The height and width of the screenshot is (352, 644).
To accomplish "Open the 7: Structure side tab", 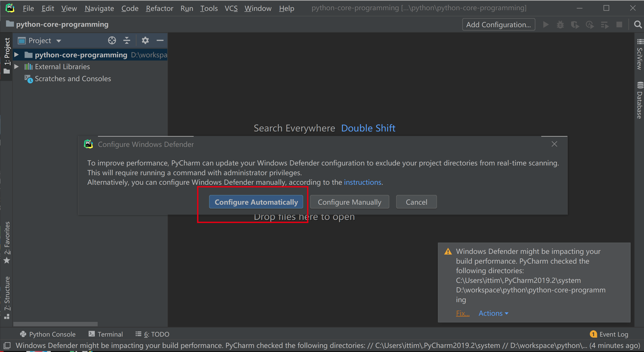I will pos(7,298).
